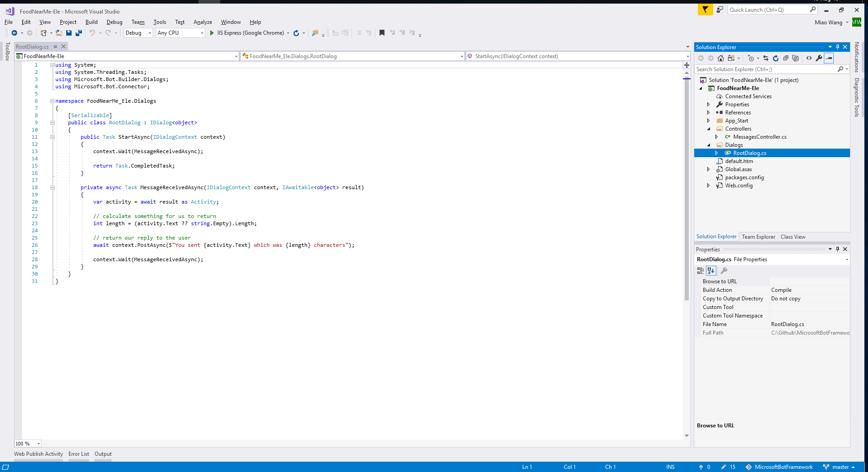Open the Any CPU platform dropdown
Image resolution: width=868 pixels, height=472 pixels.
(x=180, y=33)
